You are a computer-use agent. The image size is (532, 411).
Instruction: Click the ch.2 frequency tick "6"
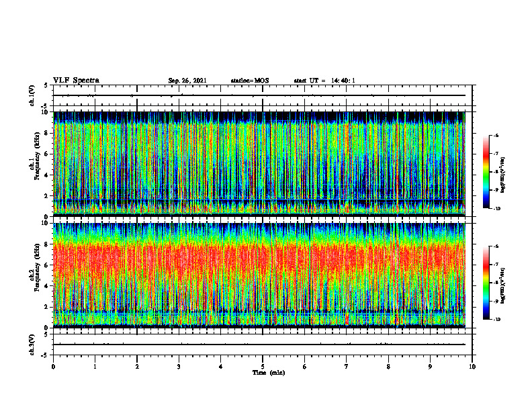click(47, 265)
